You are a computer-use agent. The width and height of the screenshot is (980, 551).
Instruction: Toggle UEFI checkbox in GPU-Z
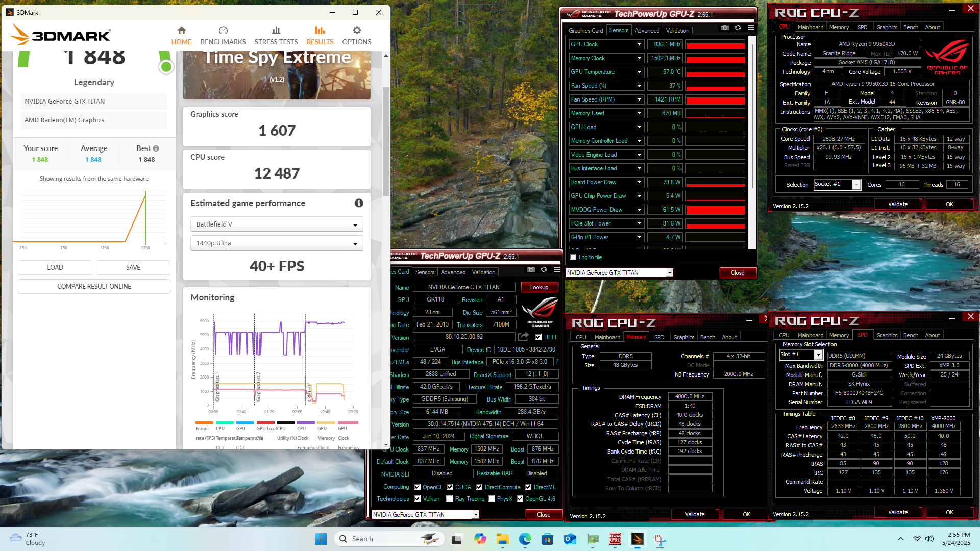[x=538, y=337]
